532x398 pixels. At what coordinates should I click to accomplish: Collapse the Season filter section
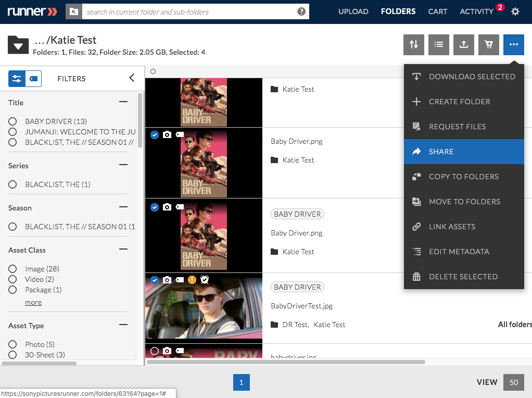point(123,207)
